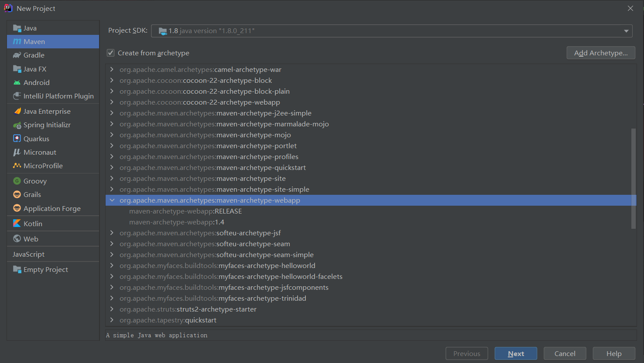
Task: Select Java project category
Action: click(53, 28)
